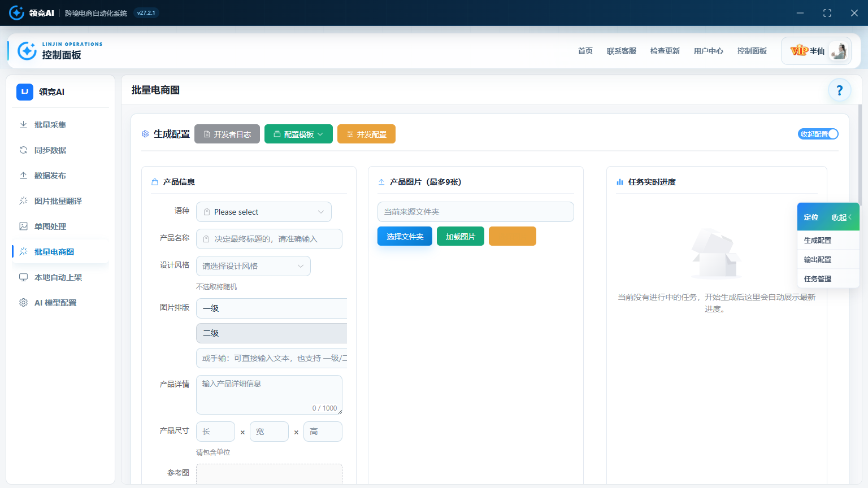
Task: Click the 当前来源文件夹 field
Action: 476,212
